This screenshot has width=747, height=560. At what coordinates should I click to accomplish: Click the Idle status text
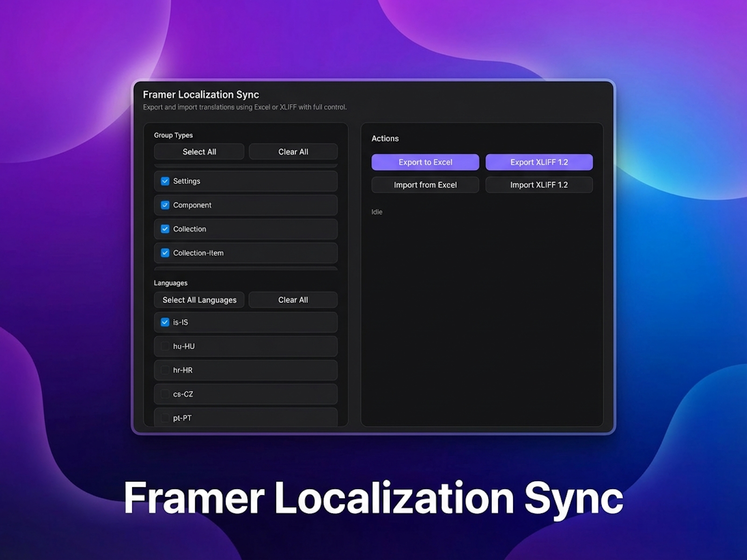pos(377,212)
